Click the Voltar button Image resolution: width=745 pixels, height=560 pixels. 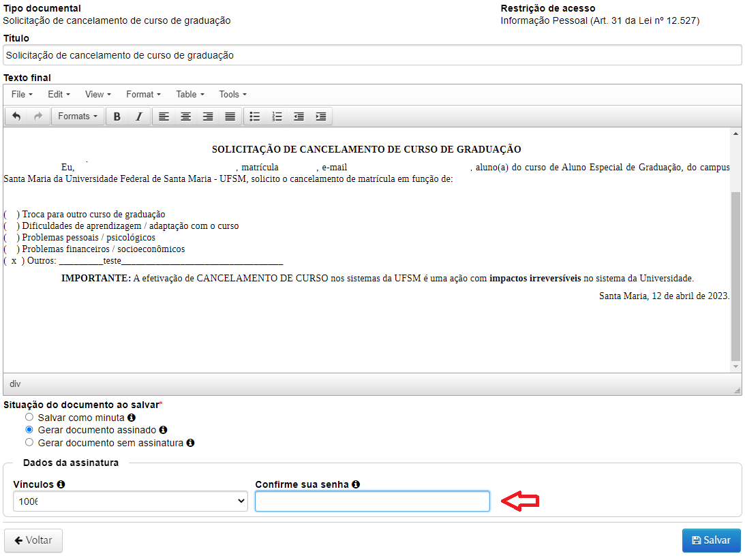33,540
